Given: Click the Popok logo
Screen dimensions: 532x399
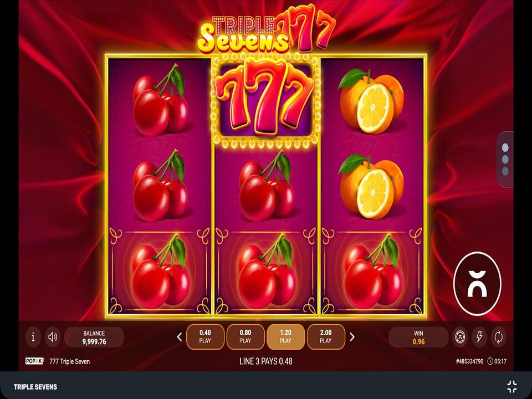Looking at the screenshot, I should pos(34,361).
